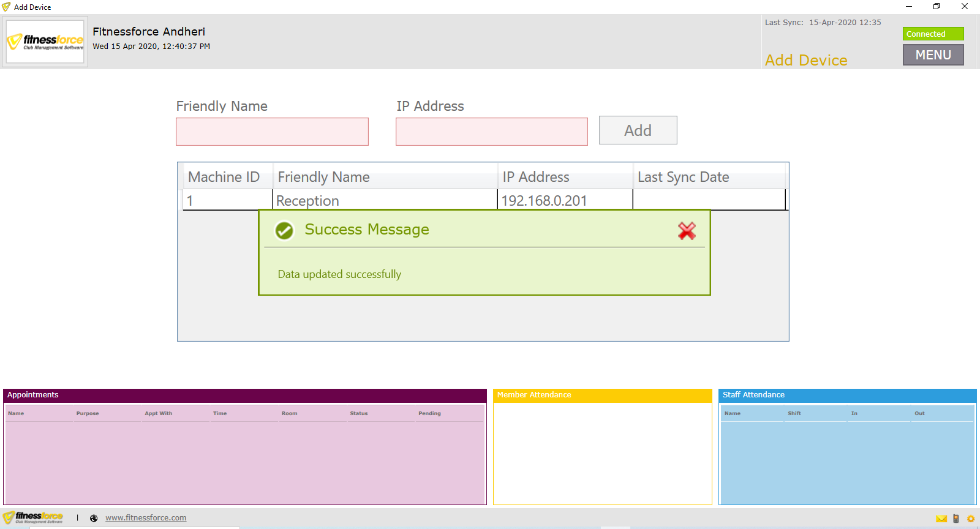Click the 'Data updated successfully' message text
The width and height of the screenshot is (980, 529).
[339, 274]
